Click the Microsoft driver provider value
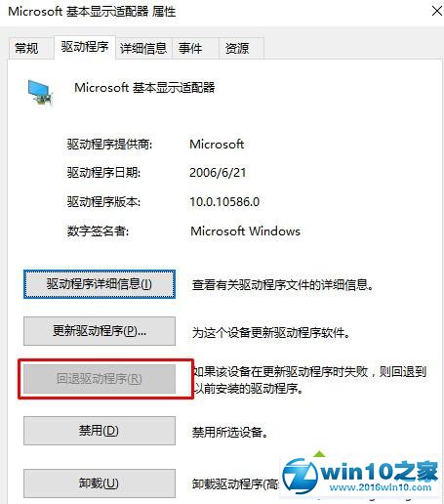Screen dimensions: 444x504 pos(217,144)
